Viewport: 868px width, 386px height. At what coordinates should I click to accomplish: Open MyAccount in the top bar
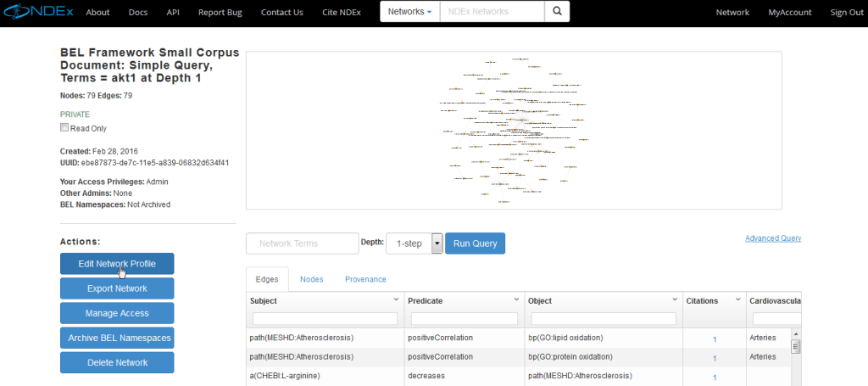(x=790, y=12)
